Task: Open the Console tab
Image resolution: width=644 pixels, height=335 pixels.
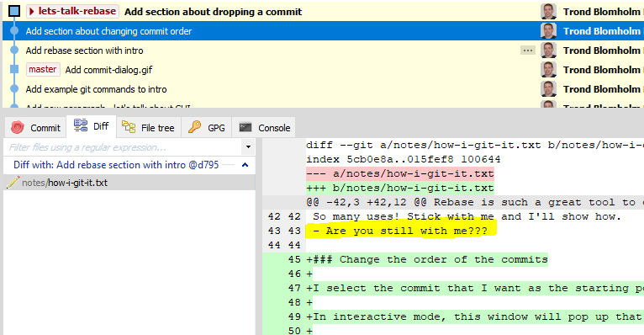Action: pos(265,128)
